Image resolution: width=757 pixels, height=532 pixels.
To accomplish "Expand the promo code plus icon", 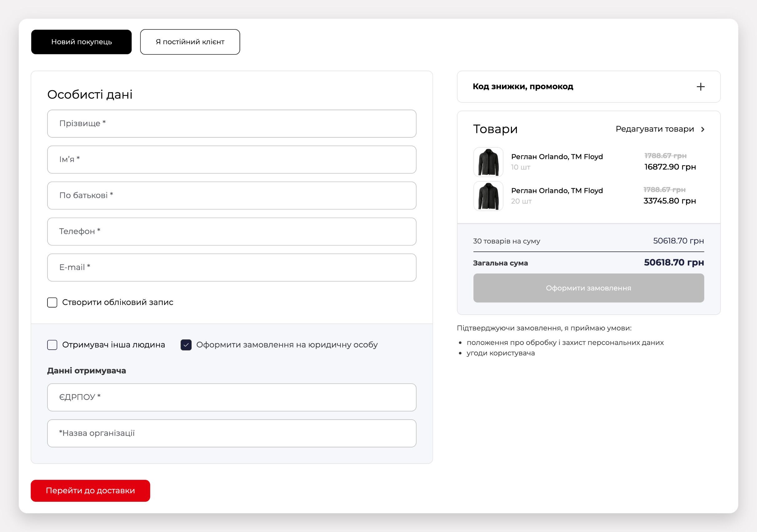I will pyautogui.click(x=700, y=87).
